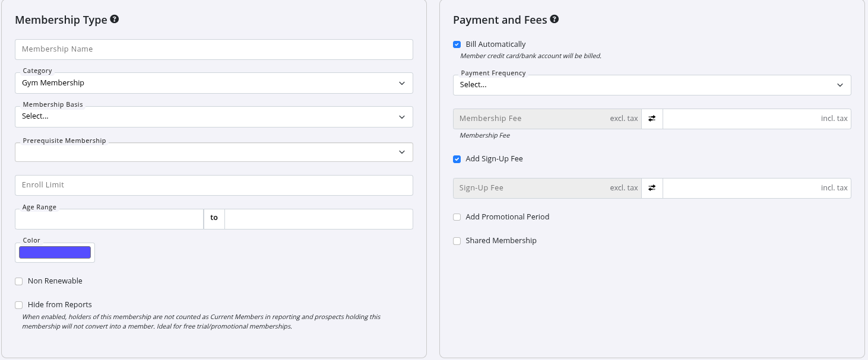Tick the Shared Membership checkbox
This screenshot has height=360, width=868.
(x=457, y=241)
